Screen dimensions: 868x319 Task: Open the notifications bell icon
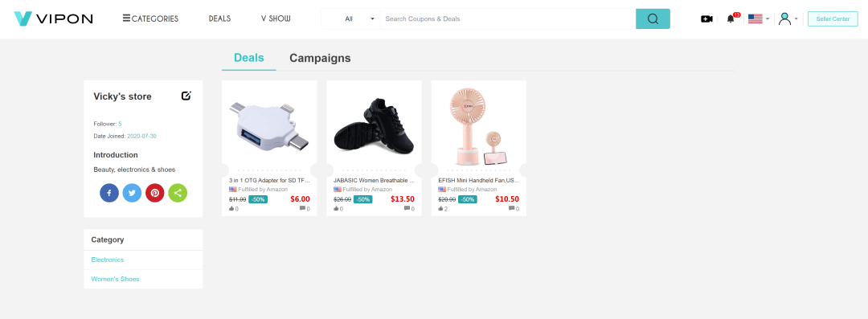pyautogui.click(x=731, y=18)
